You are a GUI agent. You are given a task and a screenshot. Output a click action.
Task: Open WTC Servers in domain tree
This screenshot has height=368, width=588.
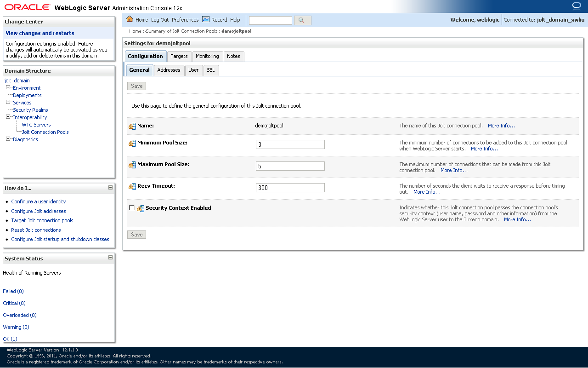click(36, 125)
